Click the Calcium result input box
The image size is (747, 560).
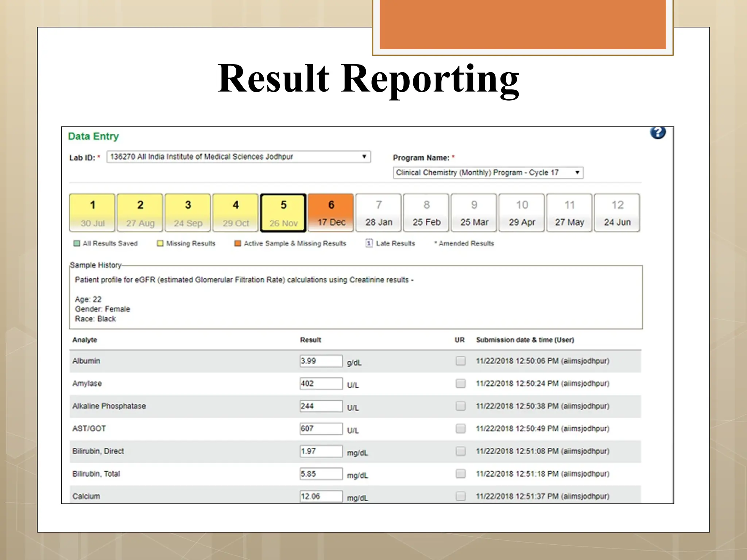pyautogui.click(x=321, y=496)
